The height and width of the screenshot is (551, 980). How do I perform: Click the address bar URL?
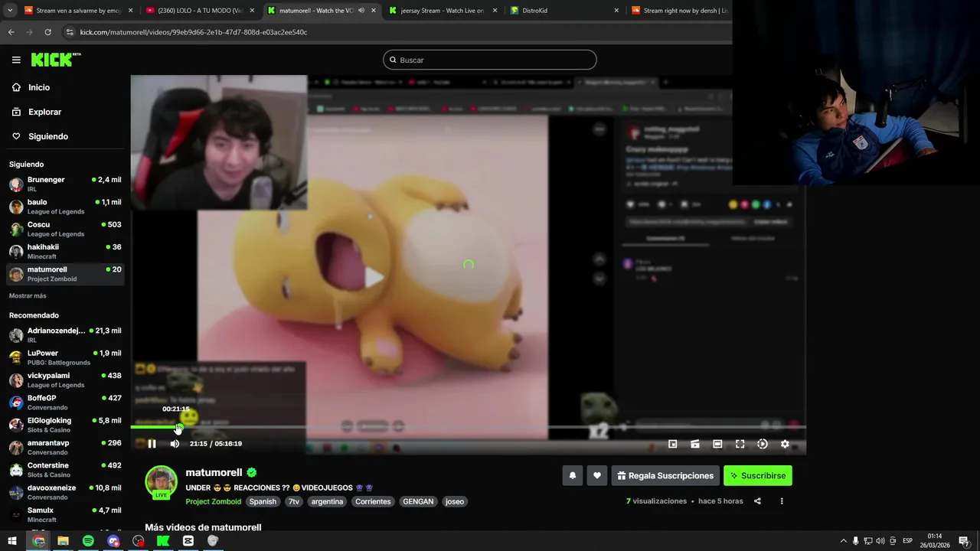[194, 32]
